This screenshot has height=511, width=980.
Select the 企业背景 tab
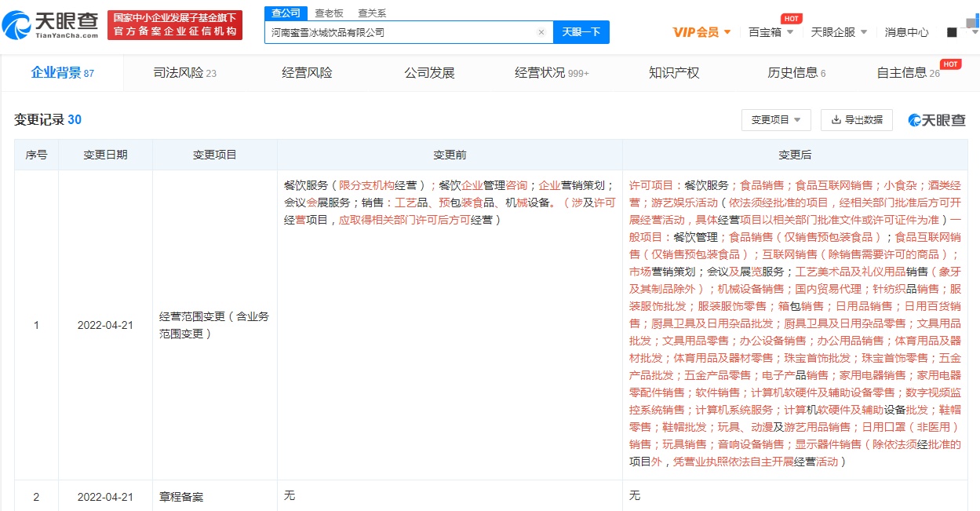[62, 73]
